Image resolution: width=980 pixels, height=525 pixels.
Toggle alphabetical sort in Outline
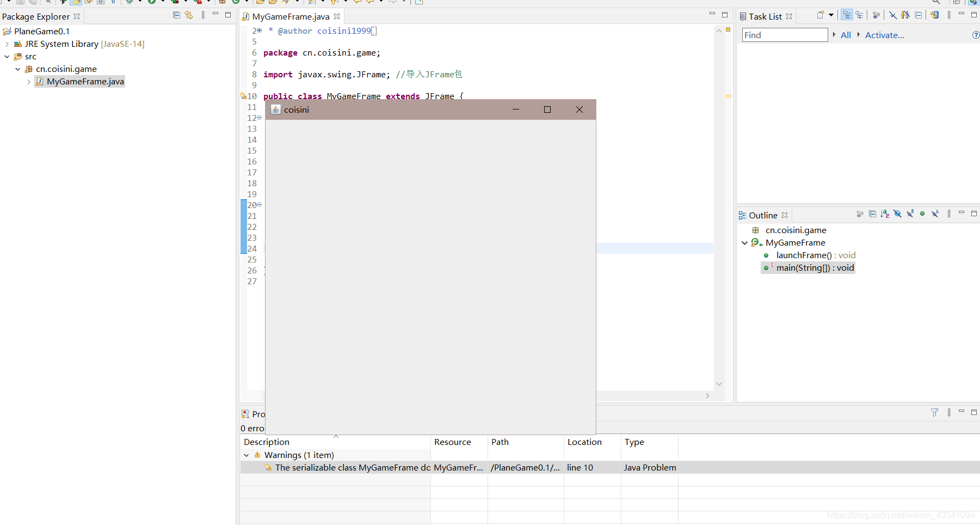[885, 214]
